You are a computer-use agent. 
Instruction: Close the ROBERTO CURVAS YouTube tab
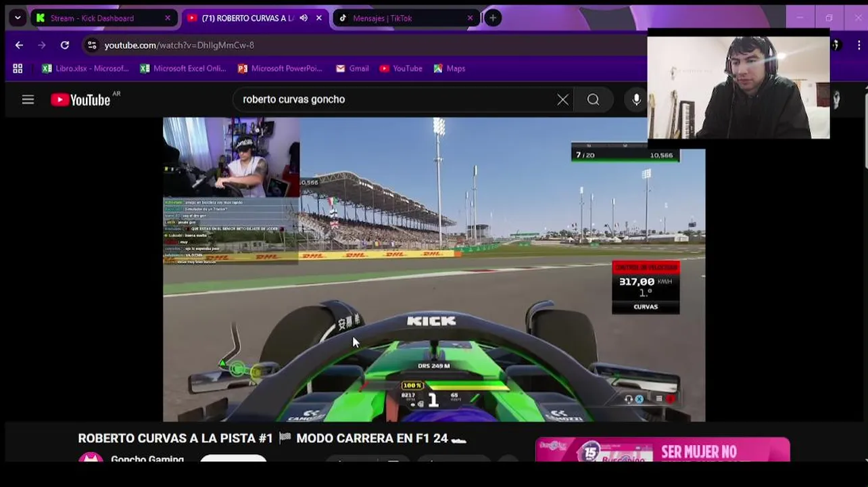(319, 18)
